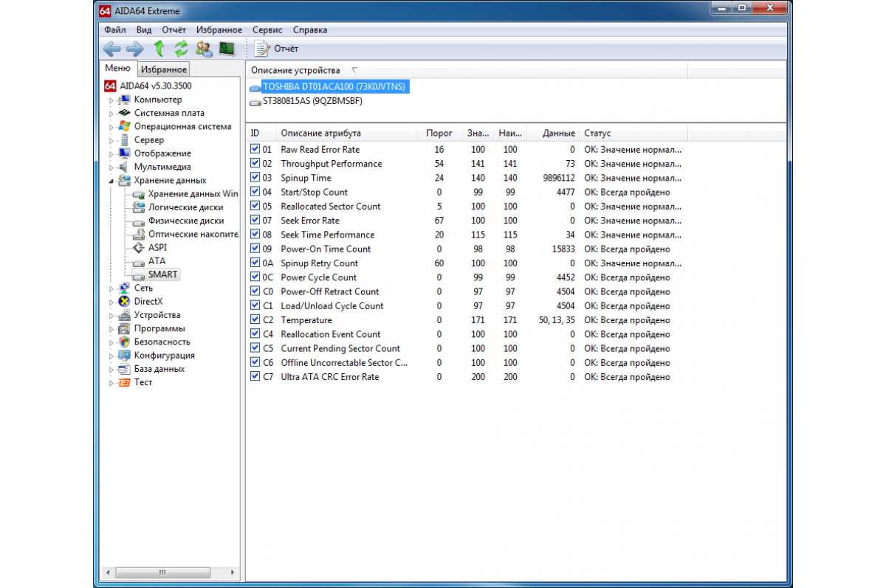Image resolution: width=886 pixels, height=588 pixels.
Task: Click the green Up arrow toolbar icon
Action: tap(159, 49)
